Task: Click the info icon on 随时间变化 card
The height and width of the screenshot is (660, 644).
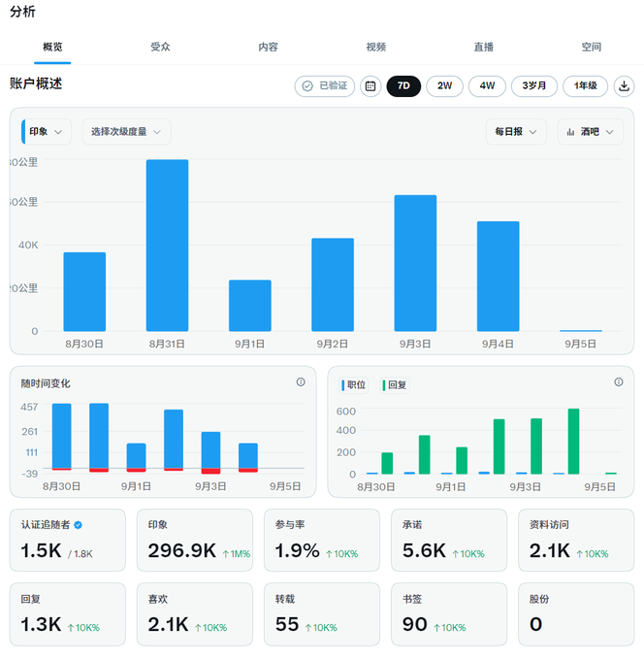Action: (x=301, y=382)
